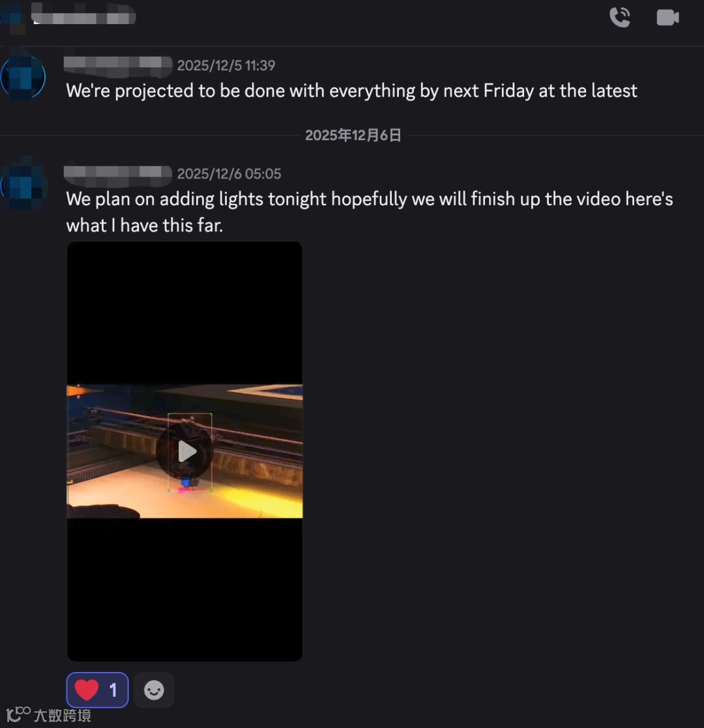
Task: Select the 'adding lights tonight' message text
Action: (x=370, y=212)
